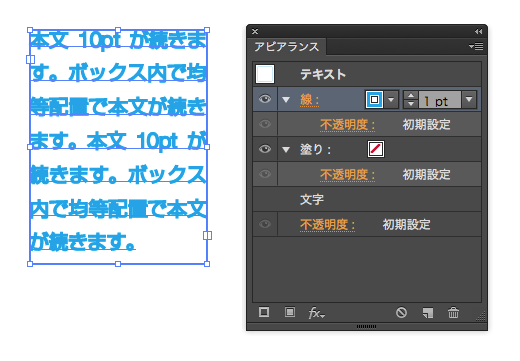Image resolution: width=520 pixels, height=361 pixels.
Task: Select the アピアランス tab
Action: [x=287, y=46]
